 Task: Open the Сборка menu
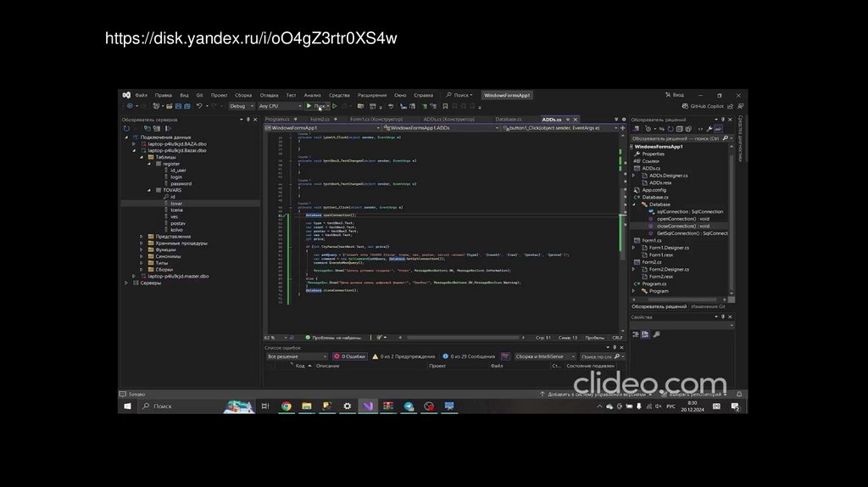[x=243, y=95]
